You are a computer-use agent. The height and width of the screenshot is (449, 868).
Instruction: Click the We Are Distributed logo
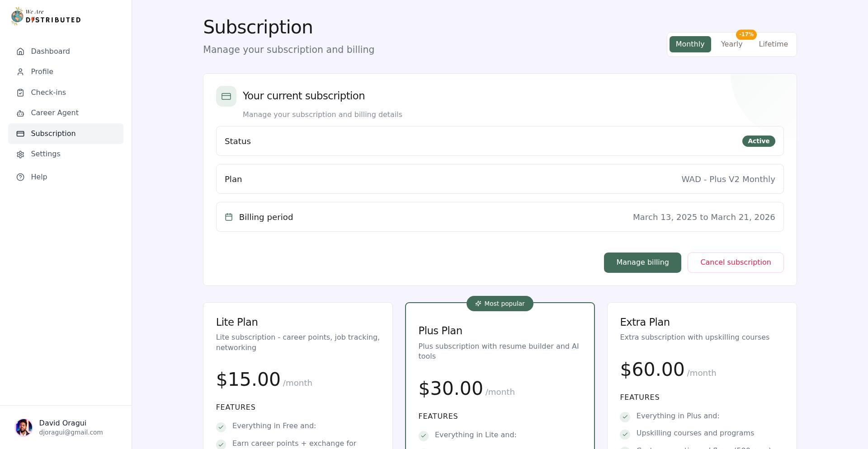45,16
